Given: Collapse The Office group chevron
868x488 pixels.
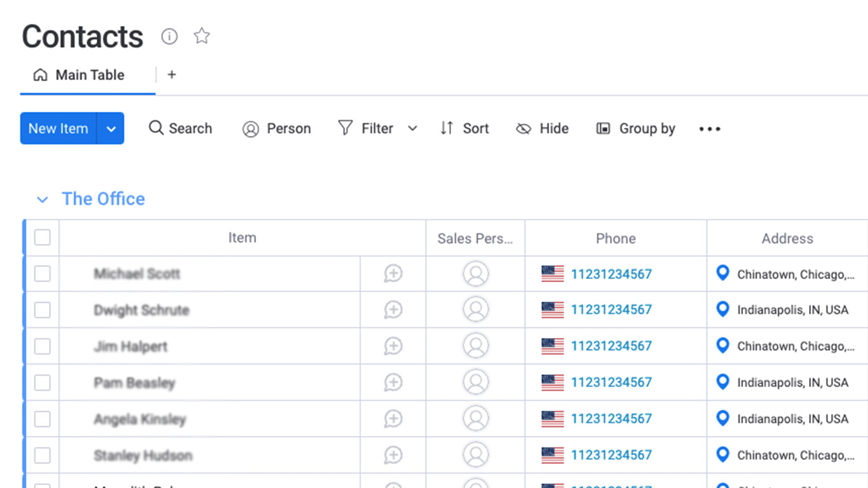Looking at the screenshot, I should (x=42, y=200).
